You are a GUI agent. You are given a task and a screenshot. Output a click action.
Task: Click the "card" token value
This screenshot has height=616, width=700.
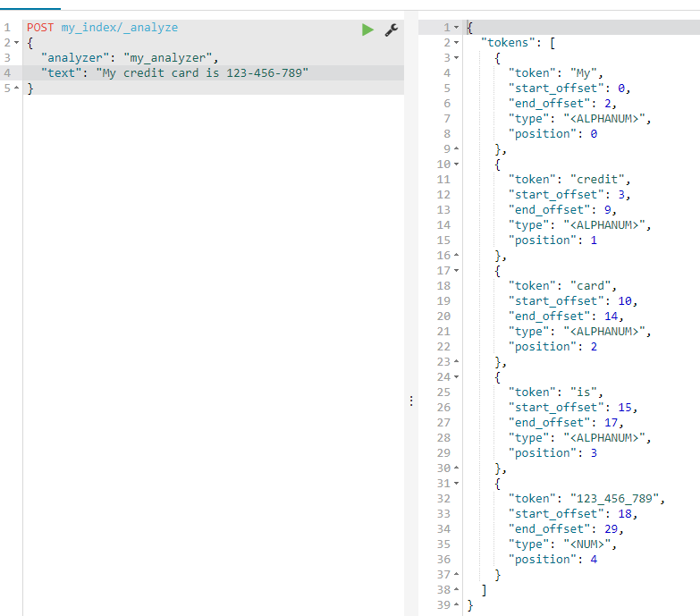[591, 286]
